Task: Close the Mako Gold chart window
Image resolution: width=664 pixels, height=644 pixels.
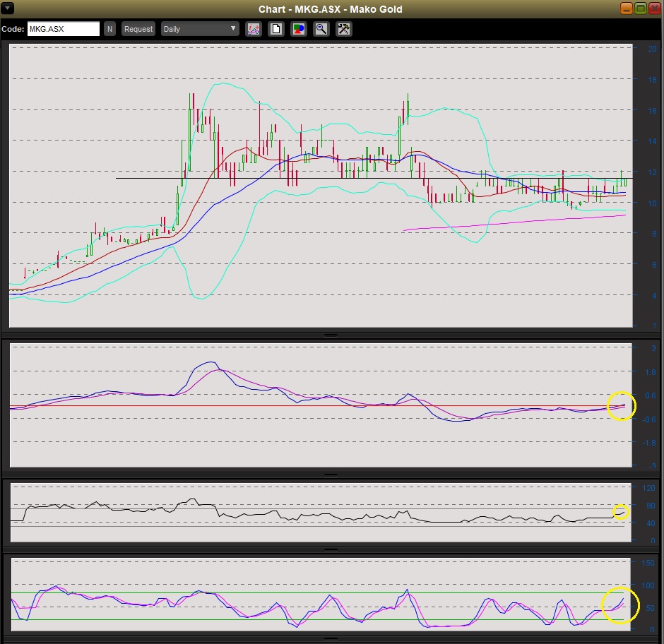Action: coord(655,8)
